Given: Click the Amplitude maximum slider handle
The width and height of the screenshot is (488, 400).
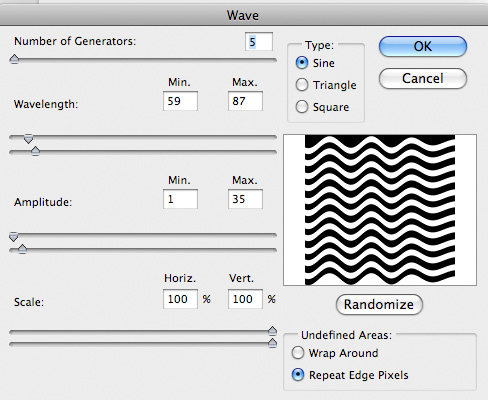Looking at the screenshot, I should pyautogui.click(x=22, y=249).
